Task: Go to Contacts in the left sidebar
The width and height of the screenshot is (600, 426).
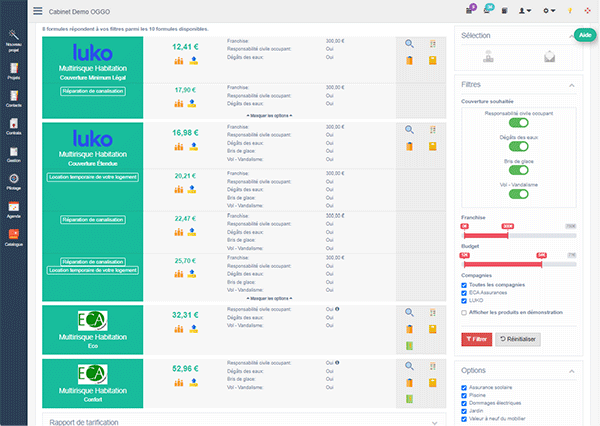Action: click(13, 98)
